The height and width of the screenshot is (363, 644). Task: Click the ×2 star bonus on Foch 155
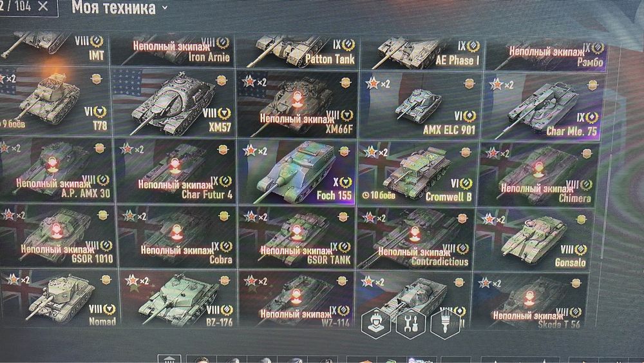point(255,152)
